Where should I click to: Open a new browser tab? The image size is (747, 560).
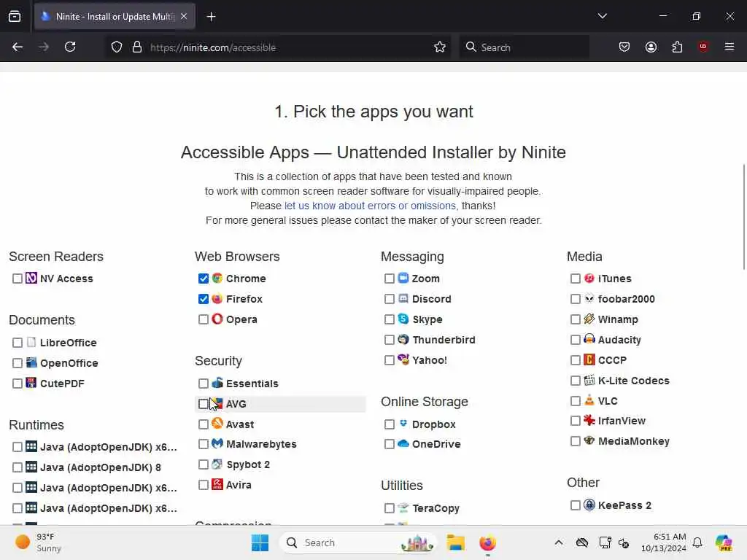(x=211, y=17)
